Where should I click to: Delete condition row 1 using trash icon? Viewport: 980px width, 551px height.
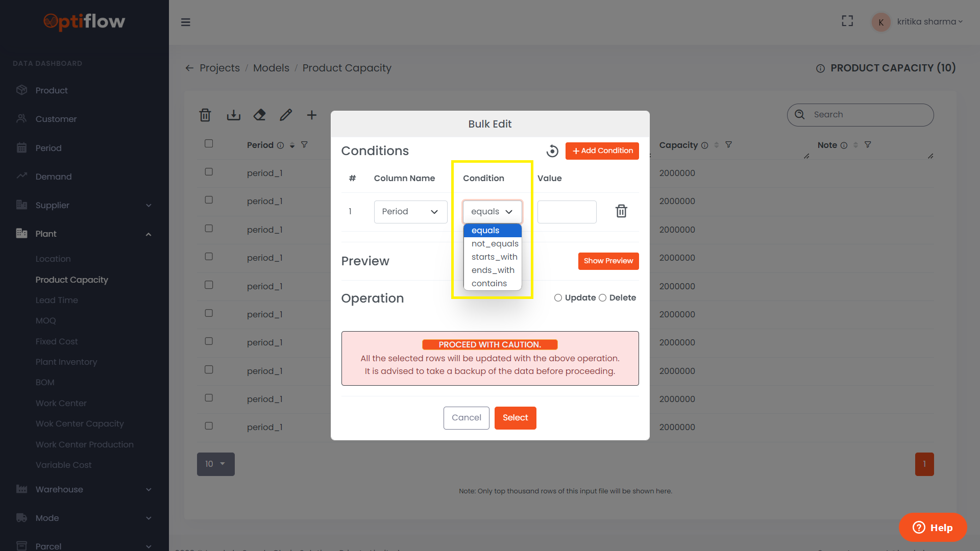621,211
